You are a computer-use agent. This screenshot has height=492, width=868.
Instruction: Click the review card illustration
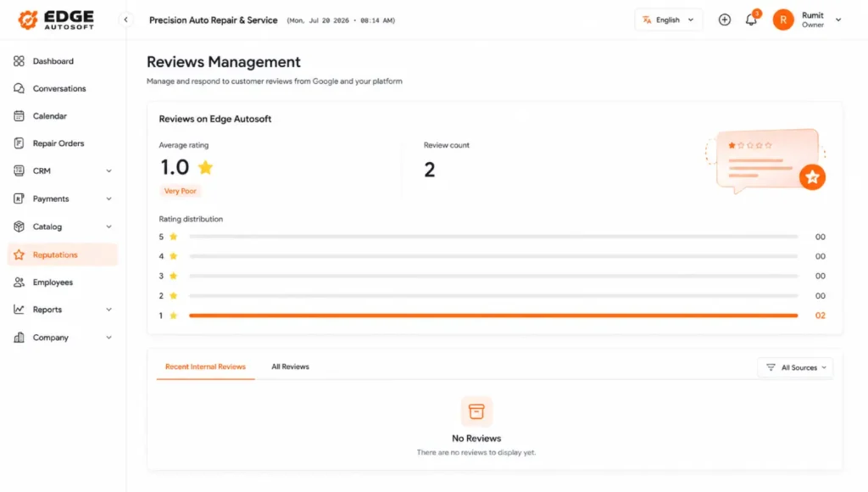[x=766, y=162]
